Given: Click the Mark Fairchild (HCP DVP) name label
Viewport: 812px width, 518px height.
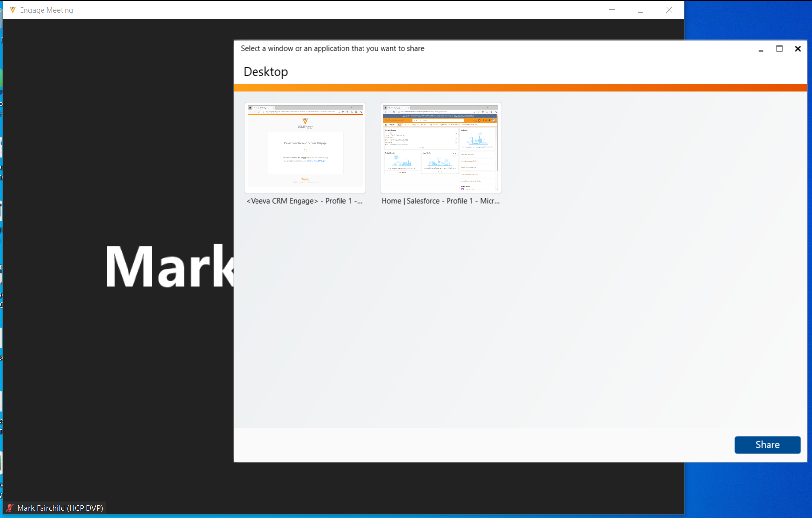Looking at the screenshot, I should click(60, 508).
